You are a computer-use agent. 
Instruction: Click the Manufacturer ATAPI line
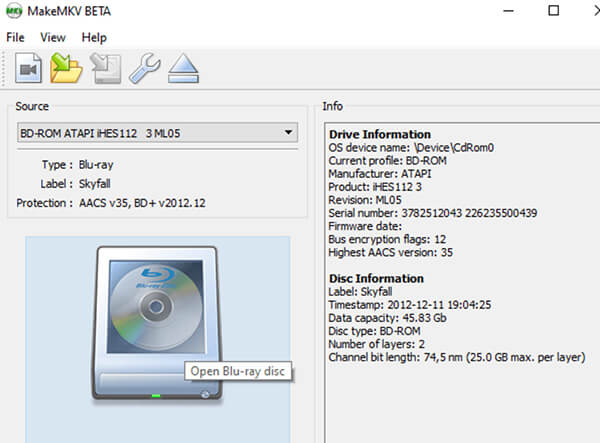tap(380, 174)
